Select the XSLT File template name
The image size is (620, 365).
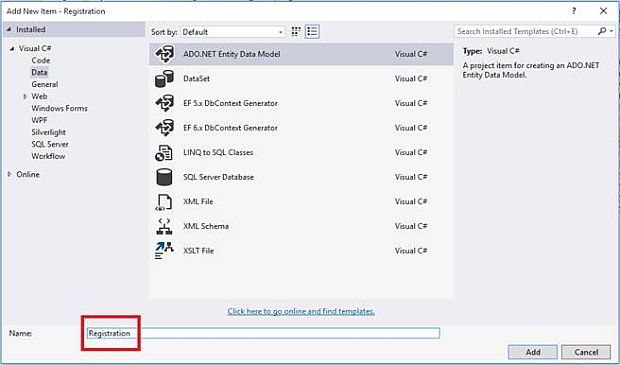point(198,251)
